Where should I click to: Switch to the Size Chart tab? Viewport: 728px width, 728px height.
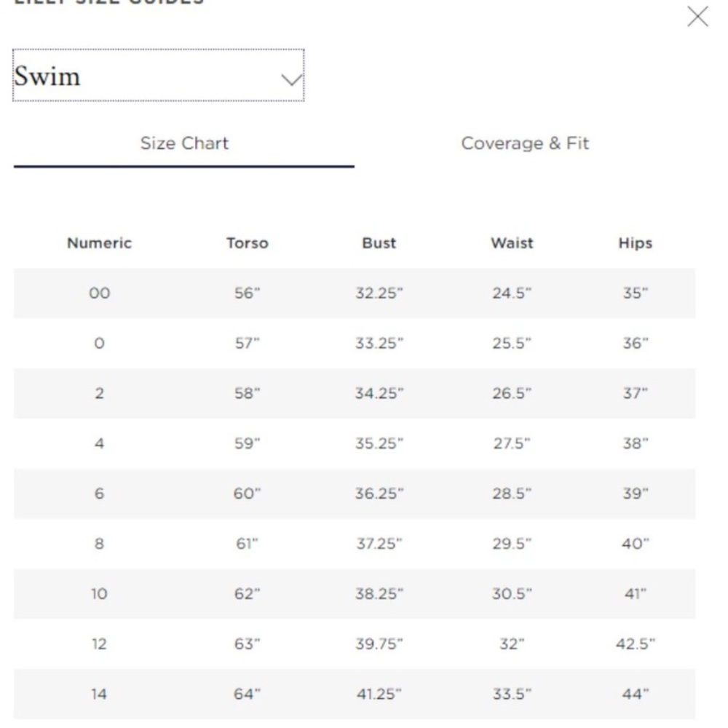(184, 143)
